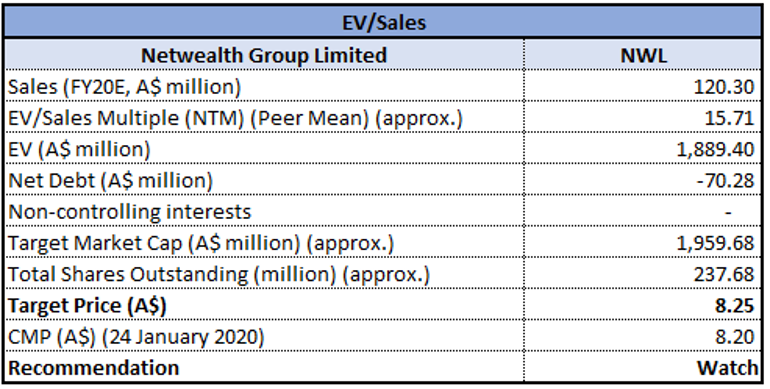Select the 120.30 sales value cell
Image resolution: width=770 pixels, height=389 pixels.
[x=643, y=86]
